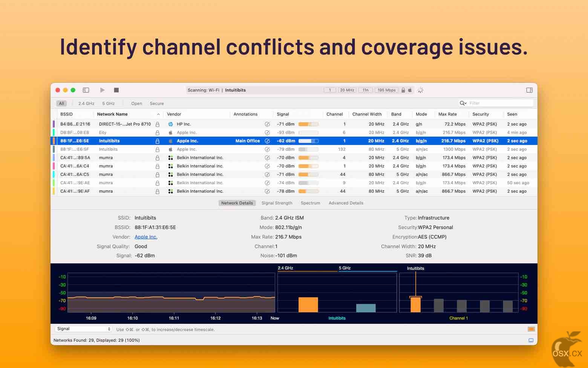
Task: Start scanning with the play button
Action: 102,90
